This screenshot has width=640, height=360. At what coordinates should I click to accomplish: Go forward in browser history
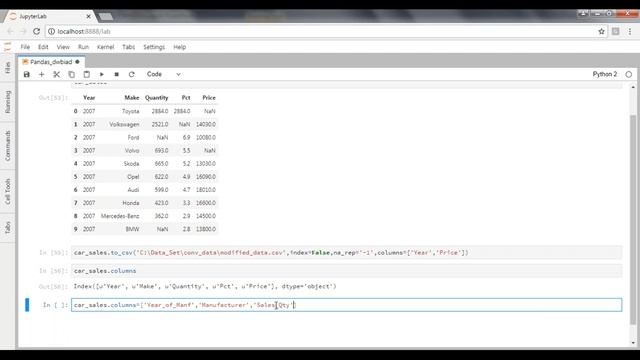[23, 31]
